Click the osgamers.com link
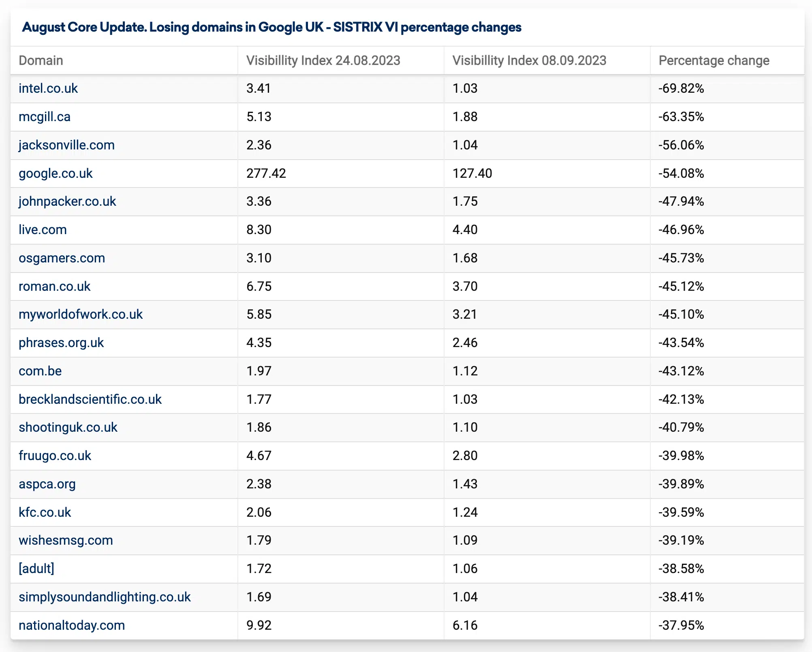Image resolution: width=812 pixels, height=652 pixels. [x=62, y=258]
